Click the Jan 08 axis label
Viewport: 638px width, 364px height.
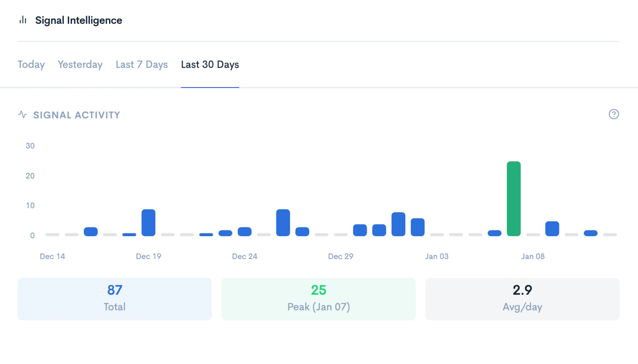pyautogui.click(x=533, y=256)
